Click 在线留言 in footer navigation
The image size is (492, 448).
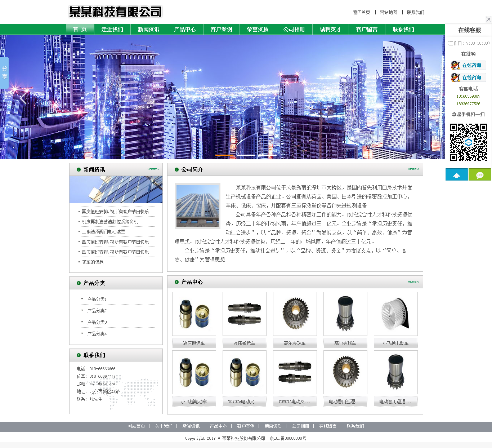pos(327,426)
